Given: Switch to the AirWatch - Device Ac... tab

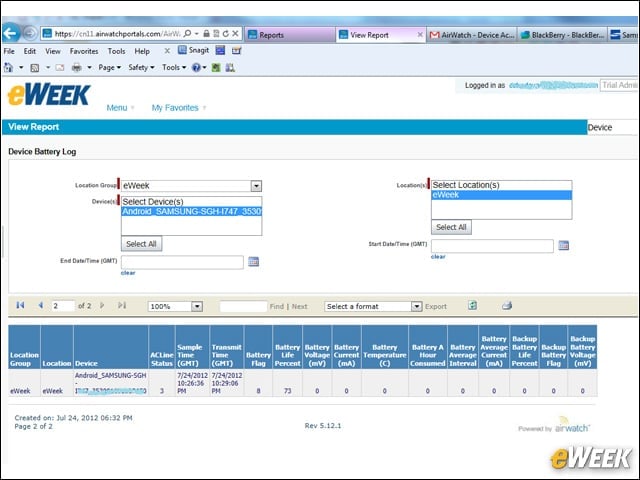Looking at the screenshot, I should pos(471,35).
